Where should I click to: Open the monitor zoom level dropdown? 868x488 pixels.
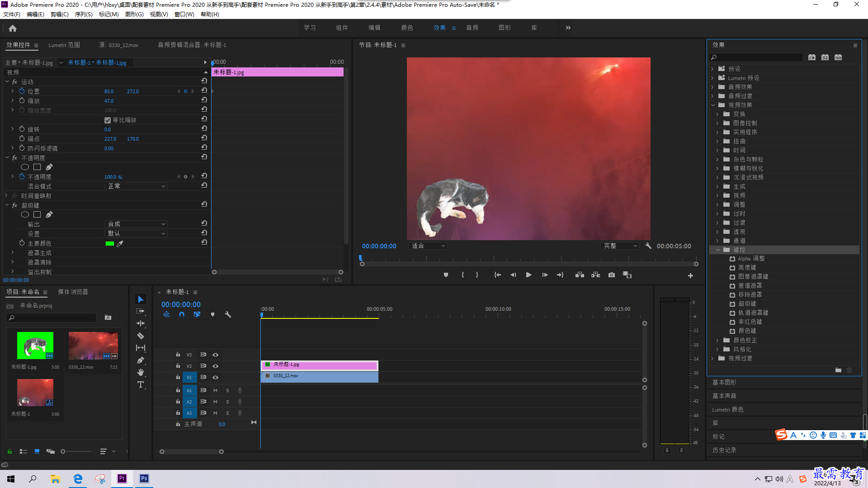[428, 246]
